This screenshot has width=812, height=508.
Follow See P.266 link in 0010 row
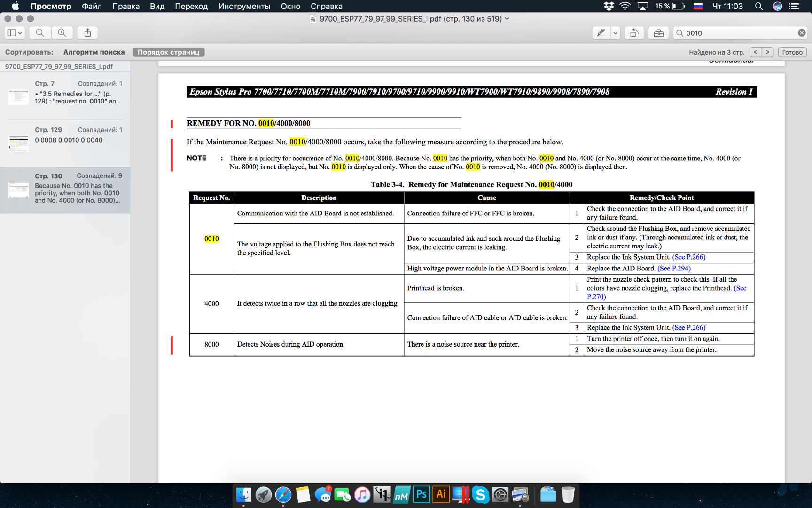pyautogui.click(x=689, y=257)
